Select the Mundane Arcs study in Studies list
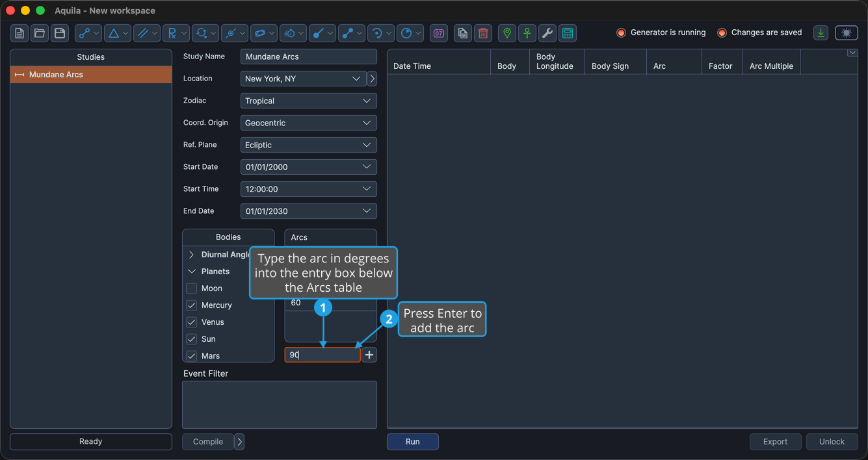Image resolution: width=868 pixels, height=460 pixels. coord(91,75)
